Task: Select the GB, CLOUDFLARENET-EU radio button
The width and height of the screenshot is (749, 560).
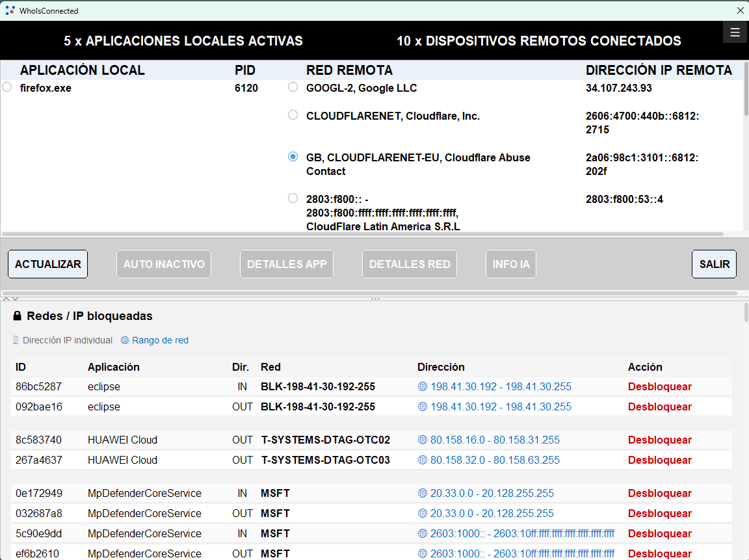Action: point(293,157)
